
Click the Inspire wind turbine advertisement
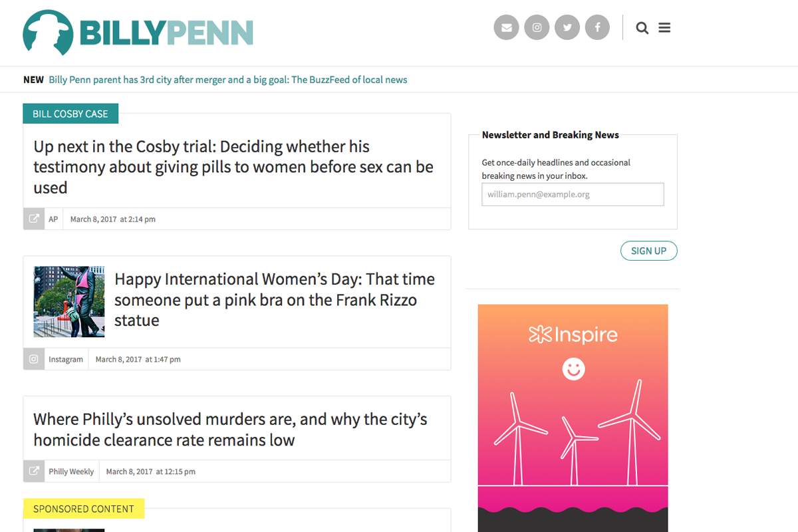click(x=573, y=412)
